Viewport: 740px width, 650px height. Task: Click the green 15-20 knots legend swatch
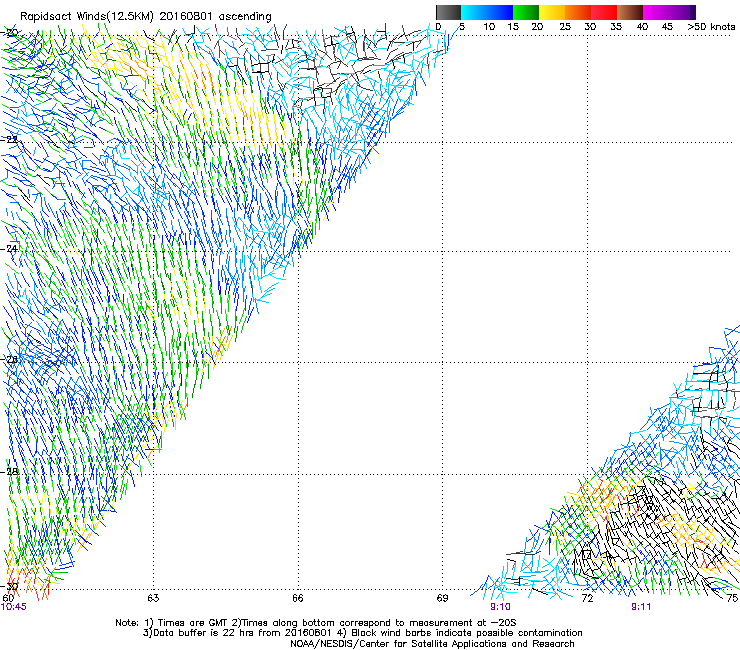click(526, 12)
